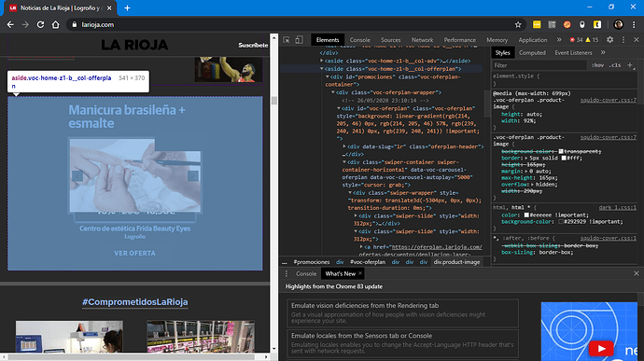Open DevTools three-dot customize menu
Screen dimensions: 644x361
[x=623, y=40]
